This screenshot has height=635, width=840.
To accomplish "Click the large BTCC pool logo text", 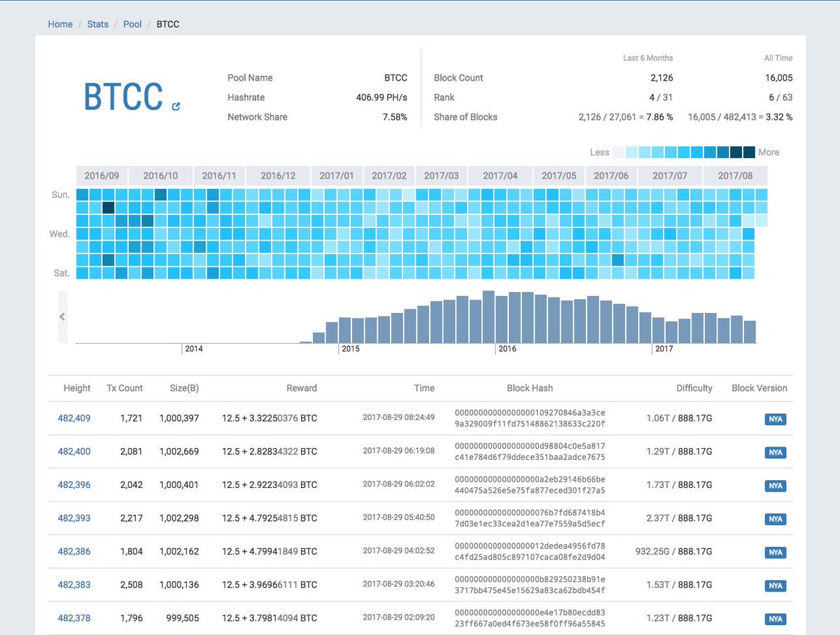I will pos(123,97).
